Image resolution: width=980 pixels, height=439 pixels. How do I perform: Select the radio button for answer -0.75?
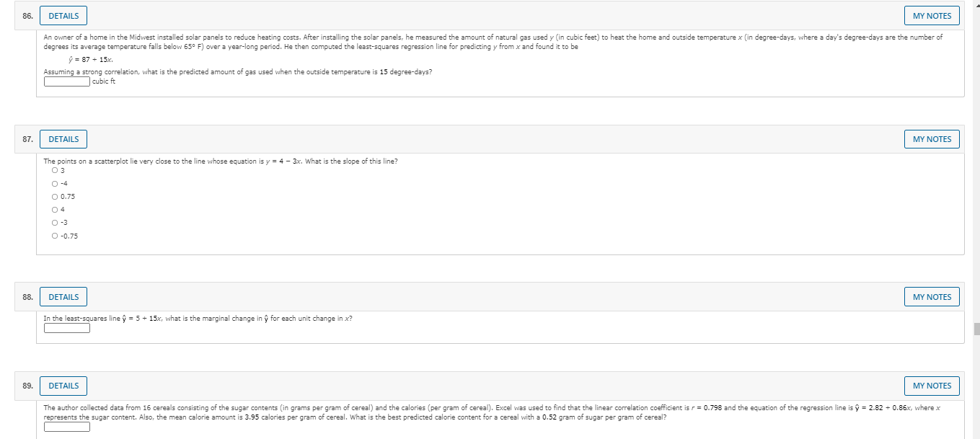click(55, 235)
